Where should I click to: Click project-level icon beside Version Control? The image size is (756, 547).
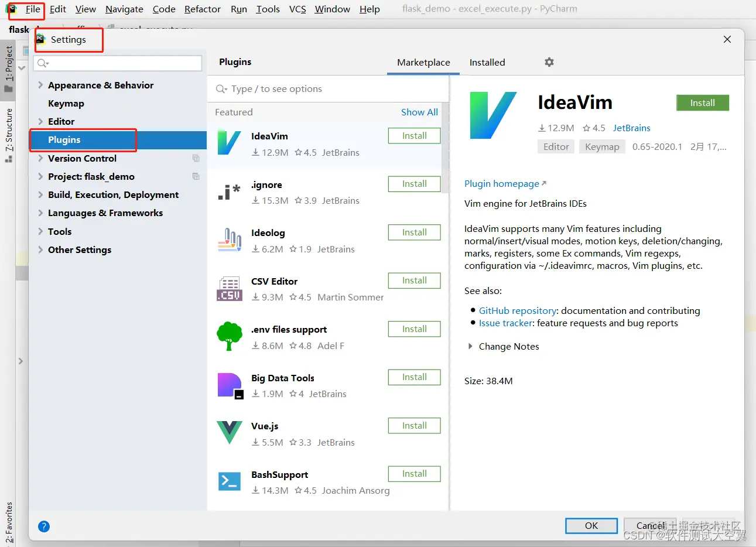tap(196, 158)
